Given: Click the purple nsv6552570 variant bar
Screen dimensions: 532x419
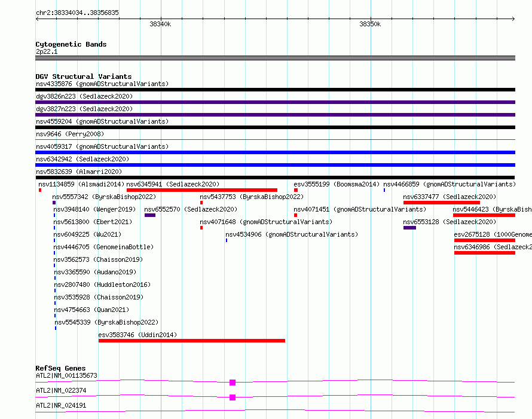Looking at the screenshot, I should [x=150, y=215].
